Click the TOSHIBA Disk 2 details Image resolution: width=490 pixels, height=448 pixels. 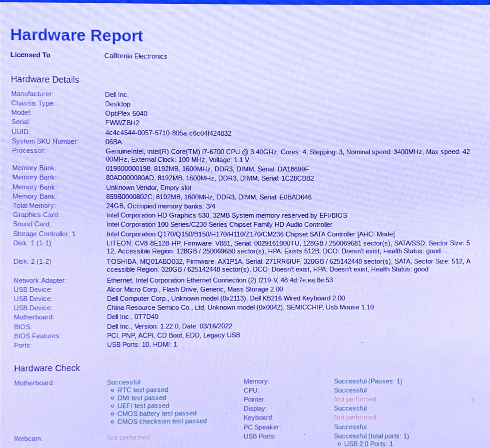[288, 265]
